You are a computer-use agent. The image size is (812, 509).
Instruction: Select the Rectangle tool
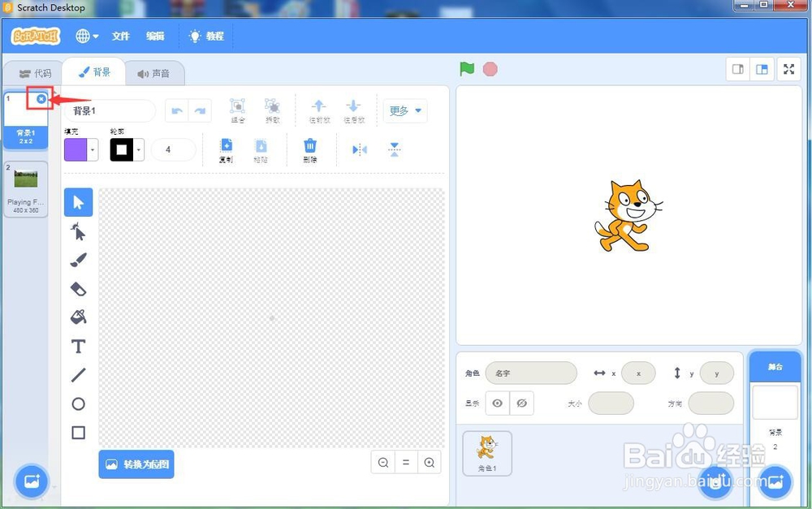(x=78, y=433)
